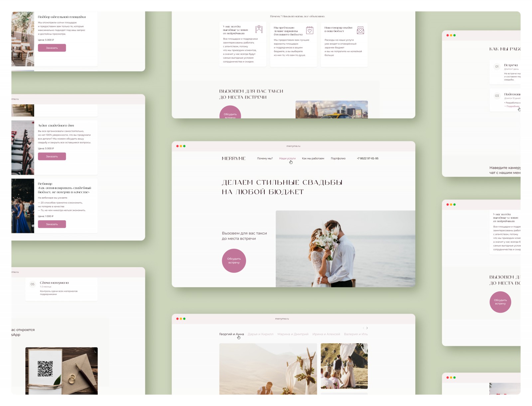
Task: Click the heart envelope icon in the гонорар card
Action: (x=360, y=30)
